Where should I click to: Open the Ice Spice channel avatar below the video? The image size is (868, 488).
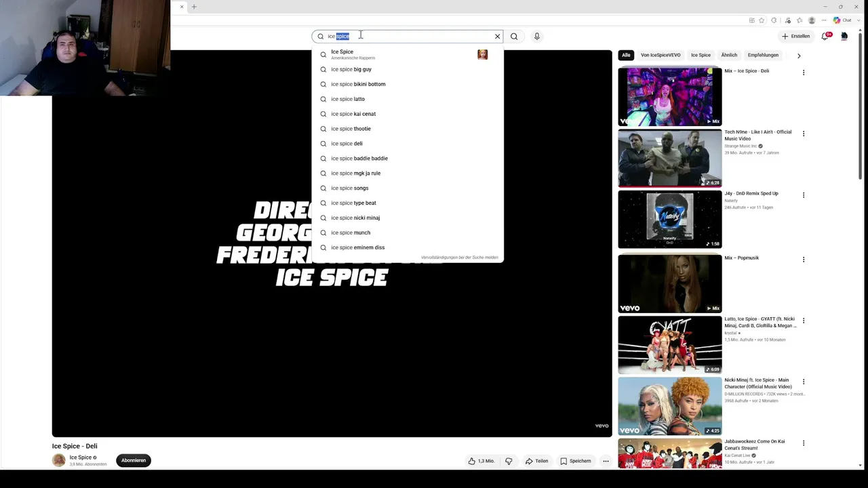[x=59, y=460]
